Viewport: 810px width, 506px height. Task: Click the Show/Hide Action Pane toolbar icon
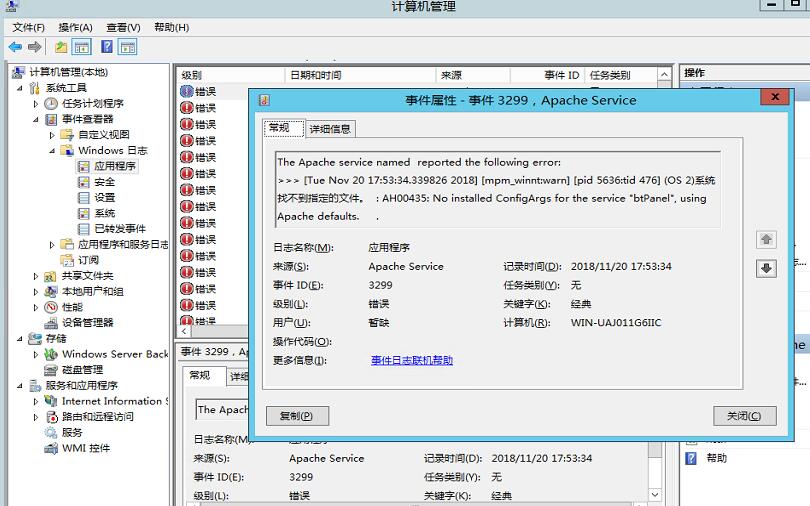click(128, 48)
